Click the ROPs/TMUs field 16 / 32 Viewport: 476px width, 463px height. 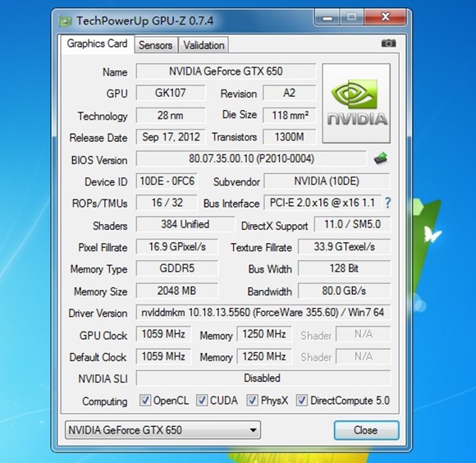pyautogui.click(x=167, y=203)
